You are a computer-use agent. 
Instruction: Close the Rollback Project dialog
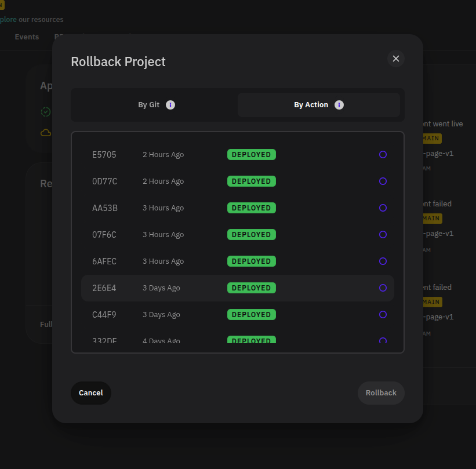(395, 59)
